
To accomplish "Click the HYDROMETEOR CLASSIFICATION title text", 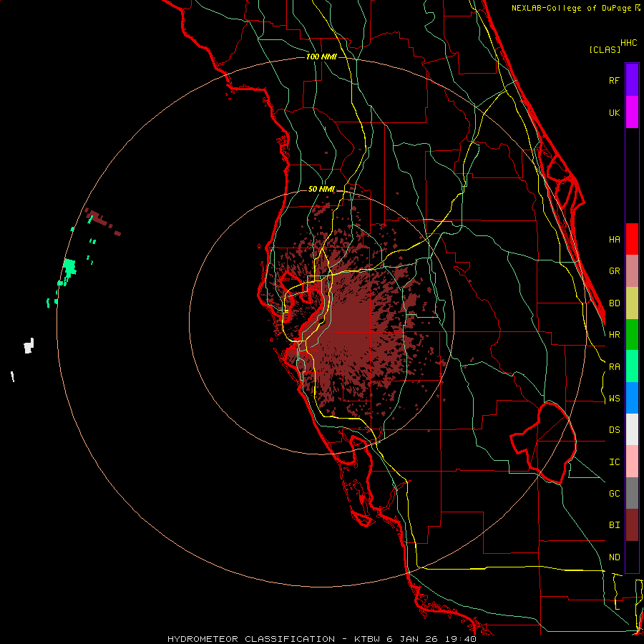I will pos(251,639).
